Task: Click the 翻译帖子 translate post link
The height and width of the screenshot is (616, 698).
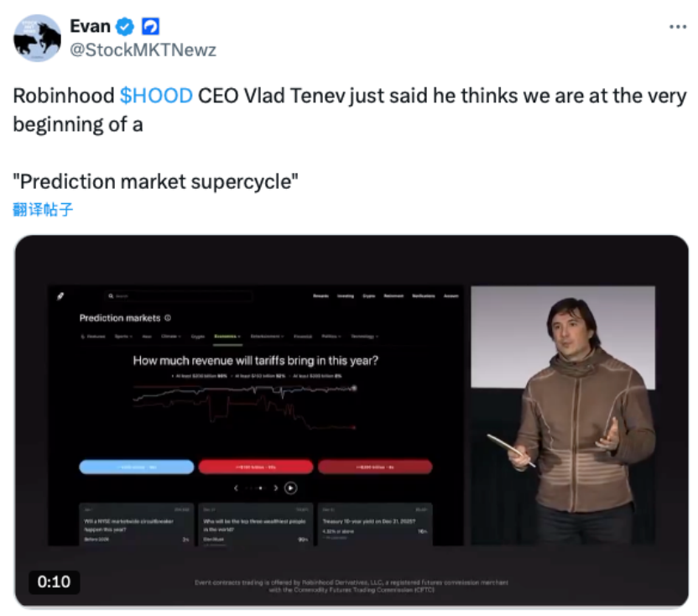Action: click(43, 209)
